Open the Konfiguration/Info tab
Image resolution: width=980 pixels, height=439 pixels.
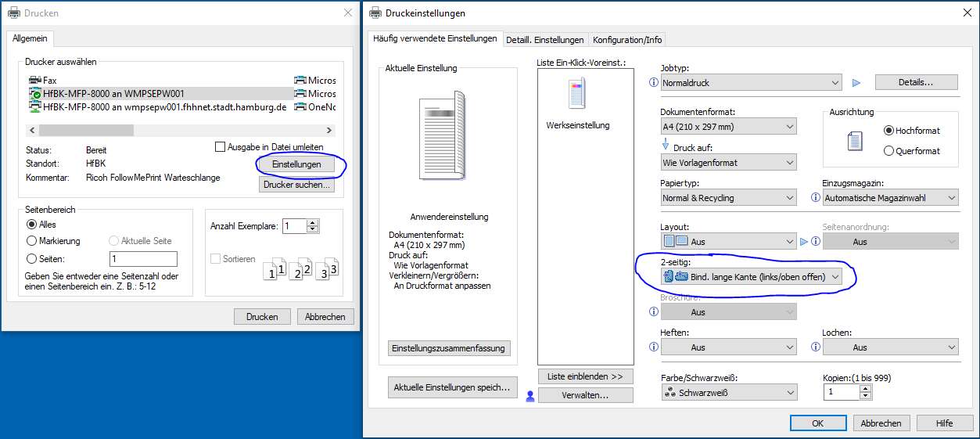(626, 40)
